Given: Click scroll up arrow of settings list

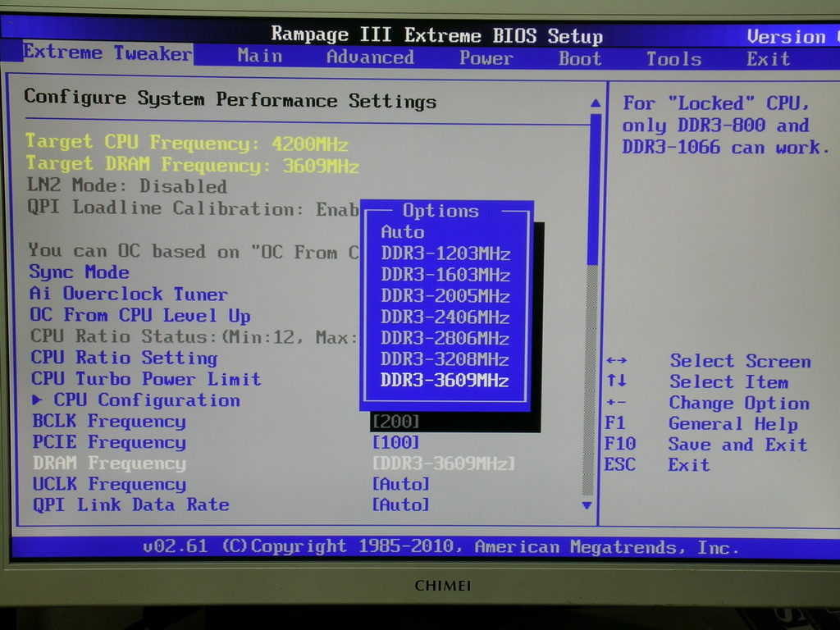Looking at the screenshot, I should (x=595, y=103).
